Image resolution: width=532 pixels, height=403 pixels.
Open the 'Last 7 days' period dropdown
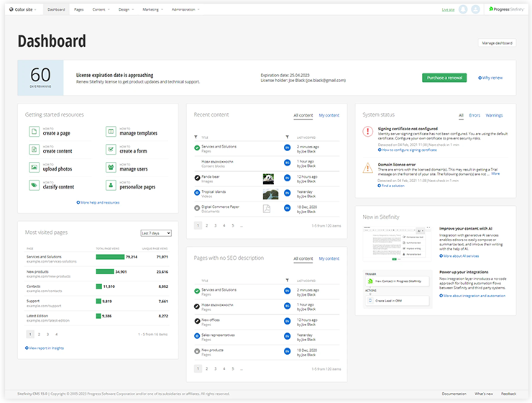click(156, 233)
